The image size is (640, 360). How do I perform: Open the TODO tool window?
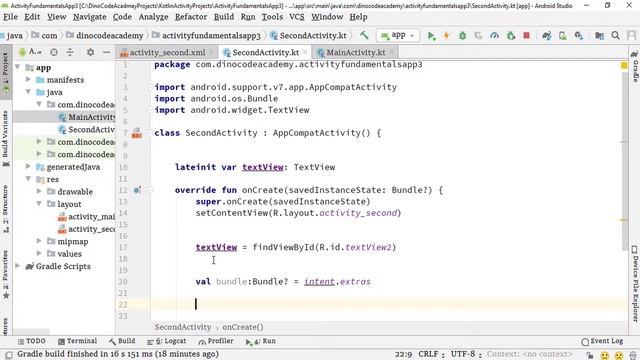coord(32,341)
